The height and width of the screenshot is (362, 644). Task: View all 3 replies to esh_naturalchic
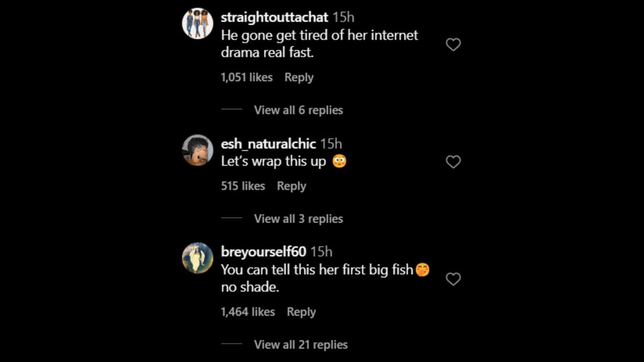click(299, 218)
